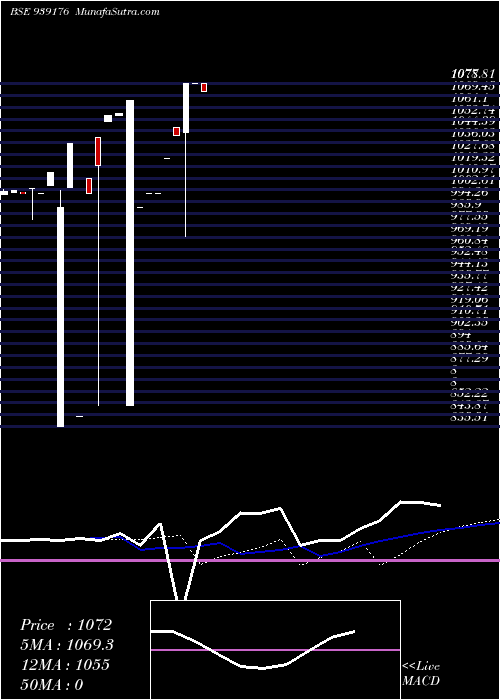Screen dimensions: 500x700
Task: Click the <<Live MACD label
Action: 421,673
